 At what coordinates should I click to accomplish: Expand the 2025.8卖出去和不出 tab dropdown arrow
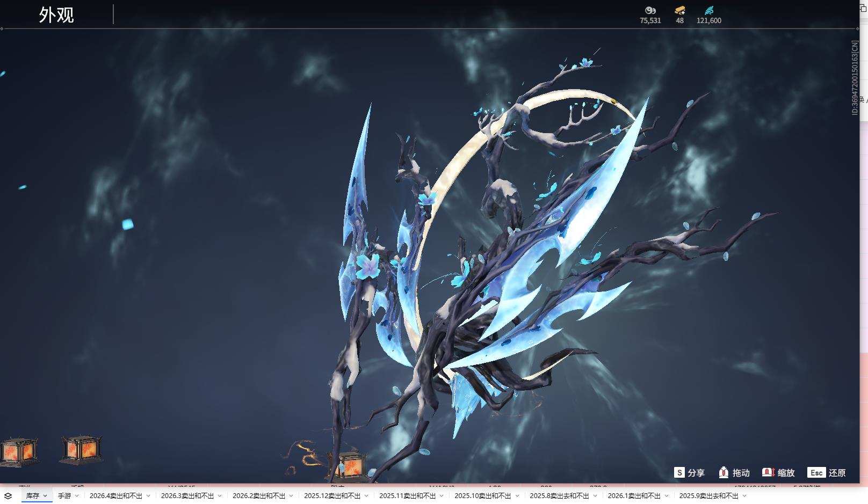595,496
